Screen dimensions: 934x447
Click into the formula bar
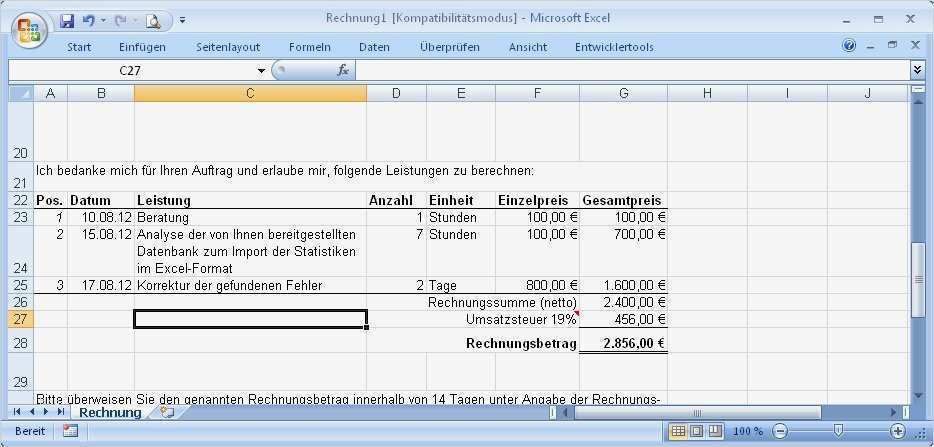[x=633, y=71]
